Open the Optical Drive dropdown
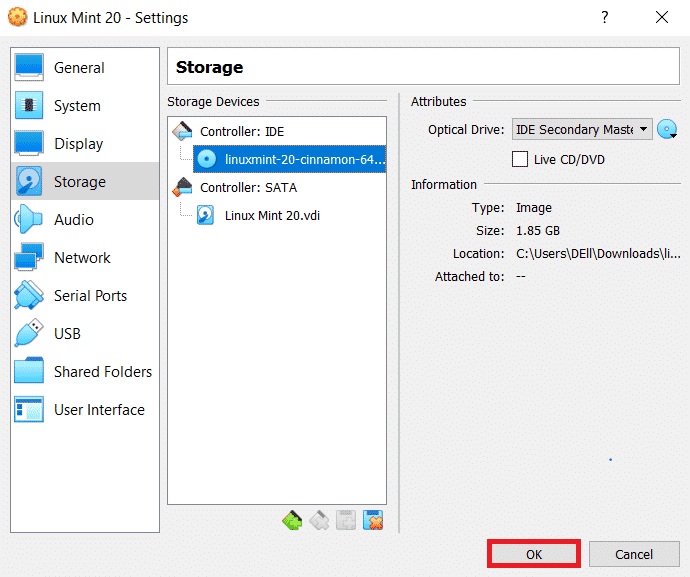 [581, 129]
